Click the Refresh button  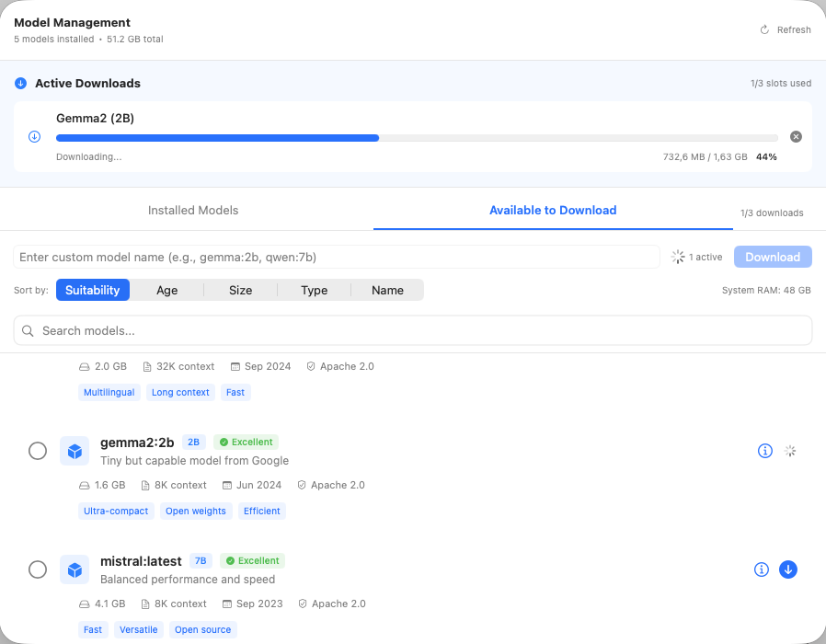pyautogui.click(x=785, y=29)
